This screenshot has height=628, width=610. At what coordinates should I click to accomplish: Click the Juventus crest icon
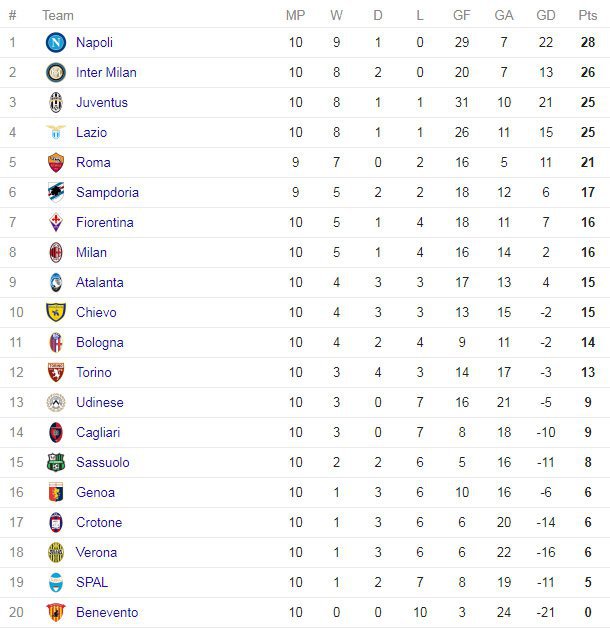click(55, 102)
